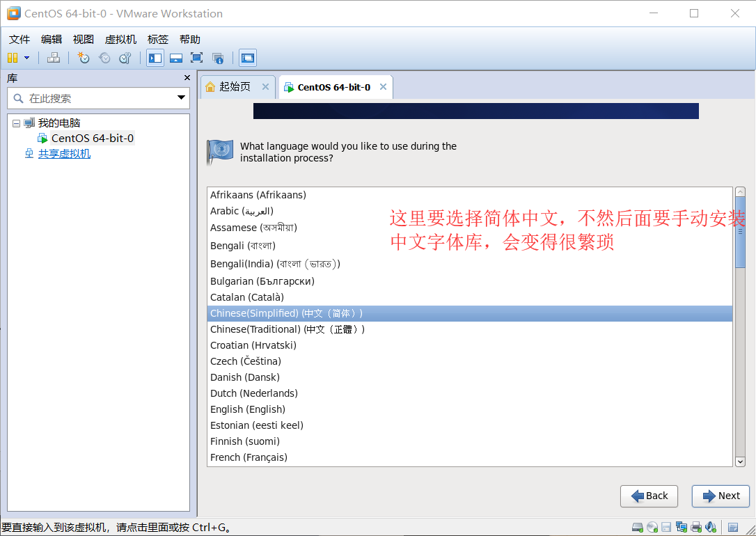
Task: Select Chinese(Simplified) language row
Action: tap(470, 313)
